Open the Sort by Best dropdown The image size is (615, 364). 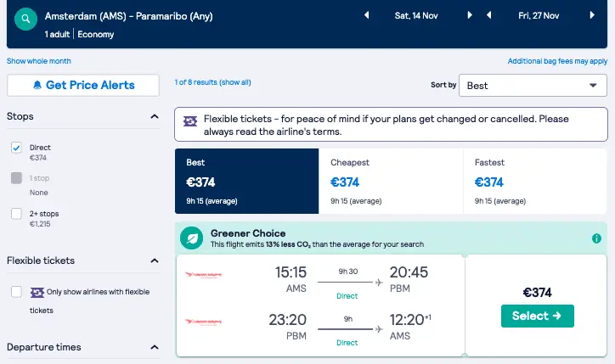(533, 86)
